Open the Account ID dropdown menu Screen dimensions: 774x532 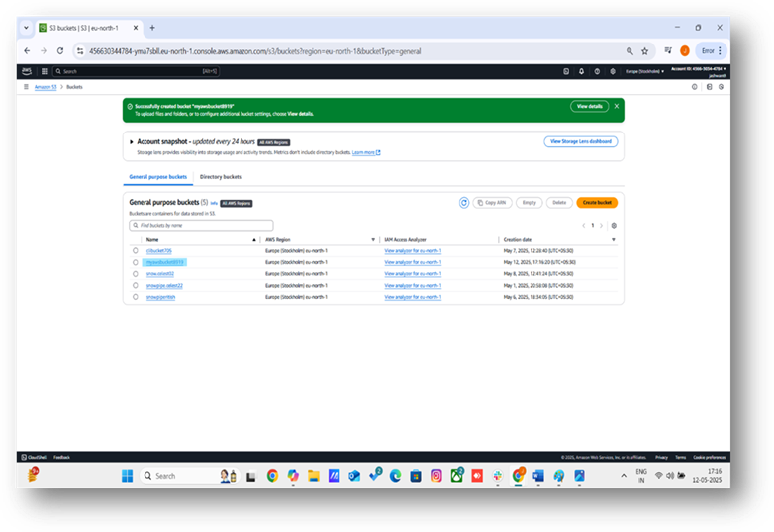(x=698, y=69)
